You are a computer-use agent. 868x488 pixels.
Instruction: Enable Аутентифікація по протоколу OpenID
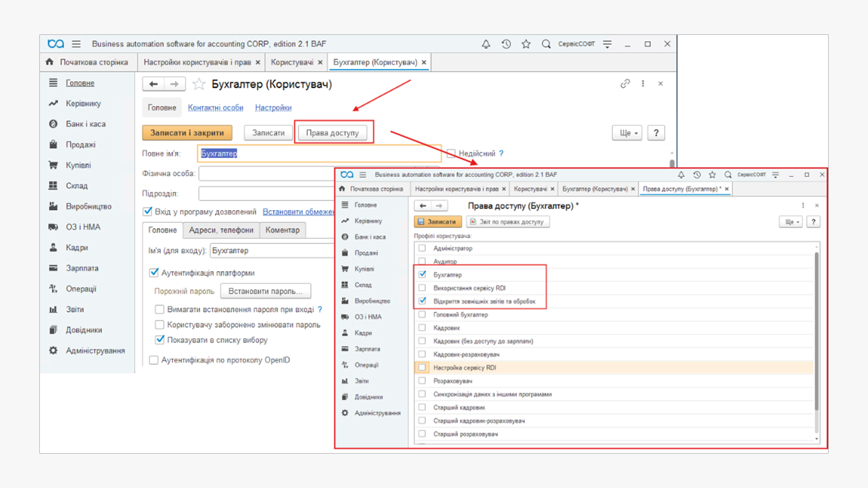(x=154, y=360)
